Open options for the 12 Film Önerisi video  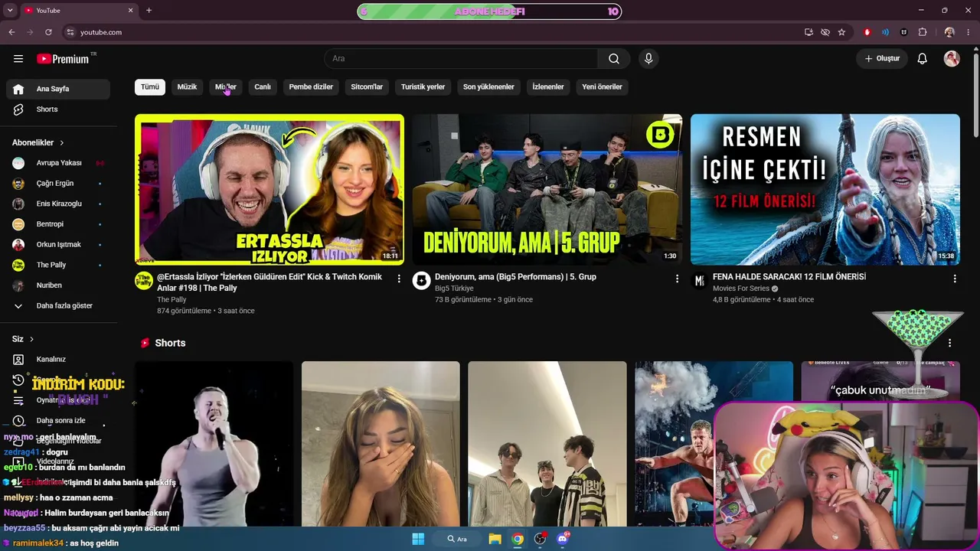click(x=955, y=279)
